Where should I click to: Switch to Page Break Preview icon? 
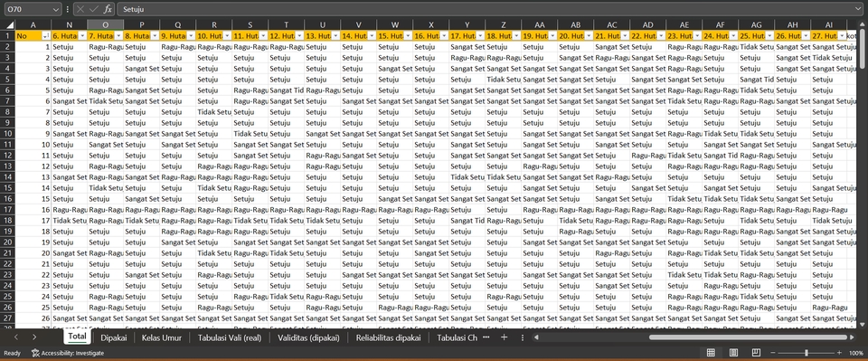(756, 353)
